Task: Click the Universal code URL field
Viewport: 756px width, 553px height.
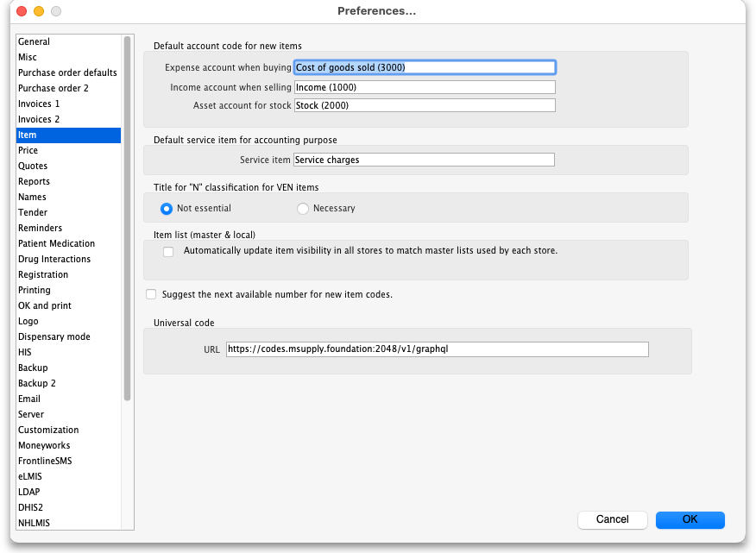Action: (437, 349)
